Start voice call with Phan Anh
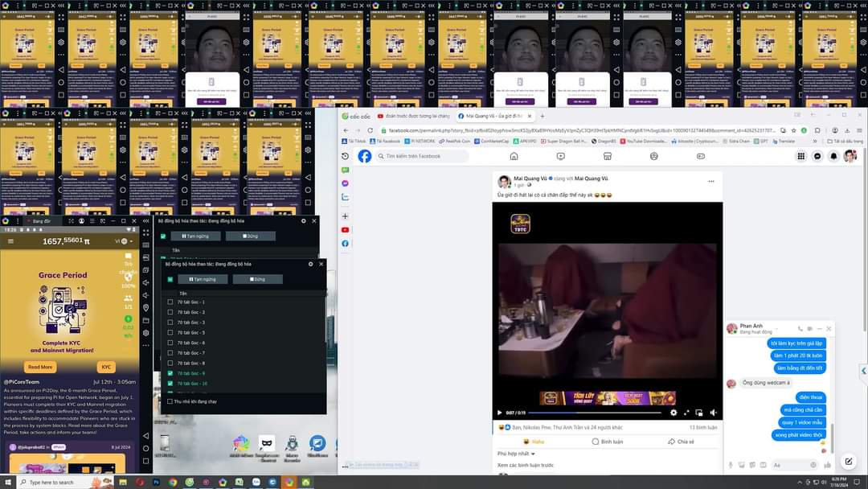Viewport: 868px width, 489px height. pyautogui.click(x=800, y=328)
